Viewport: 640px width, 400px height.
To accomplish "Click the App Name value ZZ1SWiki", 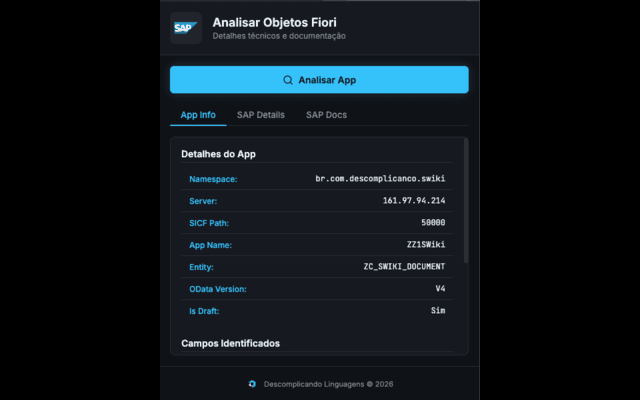I will [426, 245].
